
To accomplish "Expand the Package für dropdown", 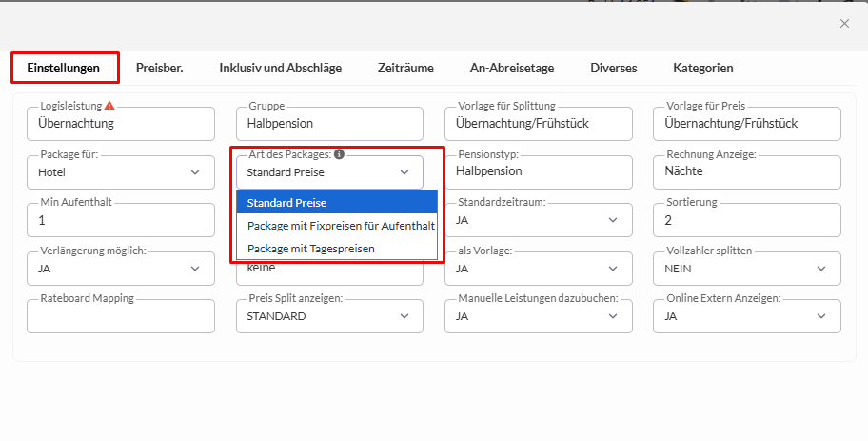I will (x=120, y=172).
